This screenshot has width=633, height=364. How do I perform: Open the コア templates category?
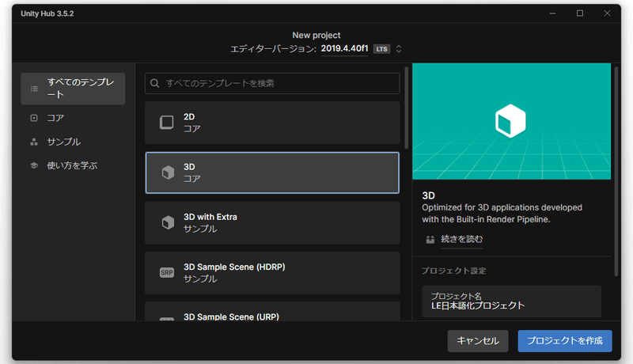pyautogui.click(x=55, y=118)
